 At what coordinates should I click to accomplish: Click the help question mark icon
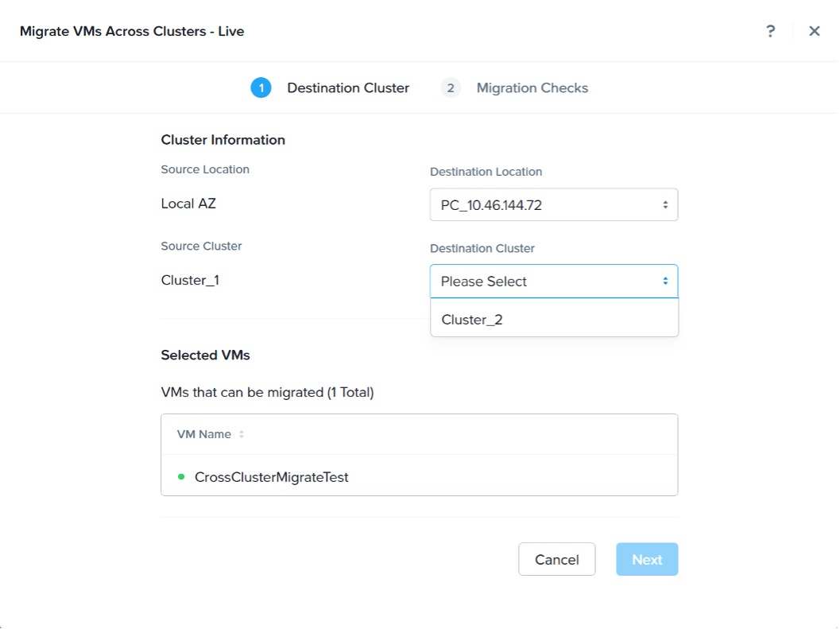click(x=770, y=31)
